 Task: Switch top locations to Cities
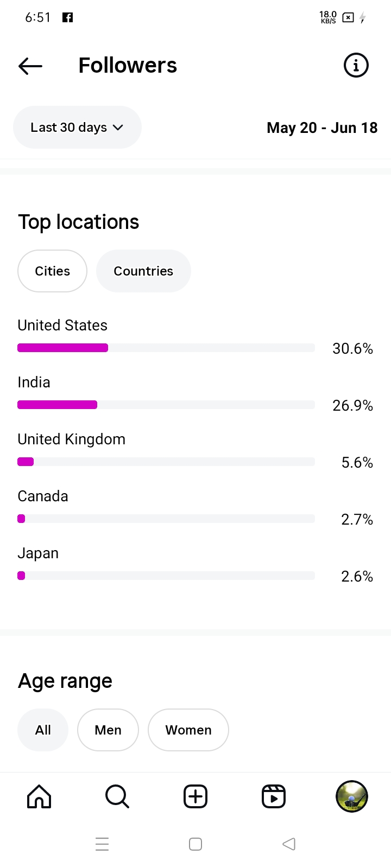[x=53, y=271]
